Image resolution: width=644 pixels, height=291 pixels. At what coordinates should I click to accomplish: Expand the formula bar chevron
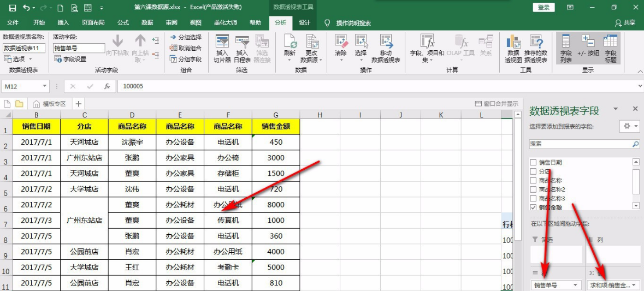(x=640, y=86)
